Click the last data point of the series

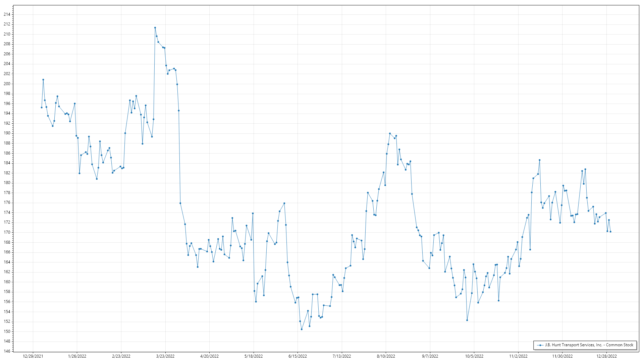pos(610,232)
